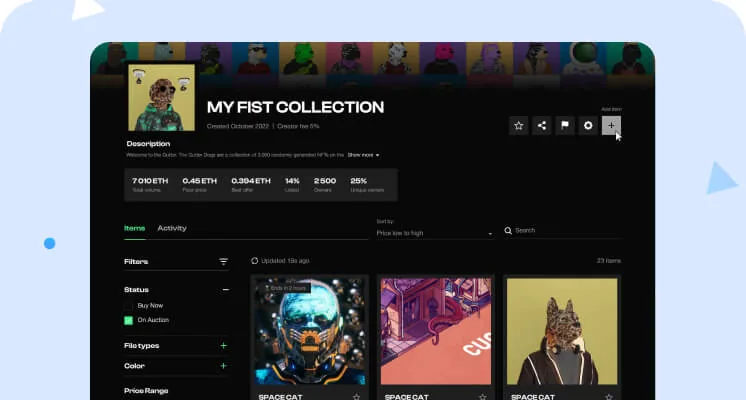746x400 pixels.
Task: Click the search magnifier icon
Action: (x=508, y=231)
